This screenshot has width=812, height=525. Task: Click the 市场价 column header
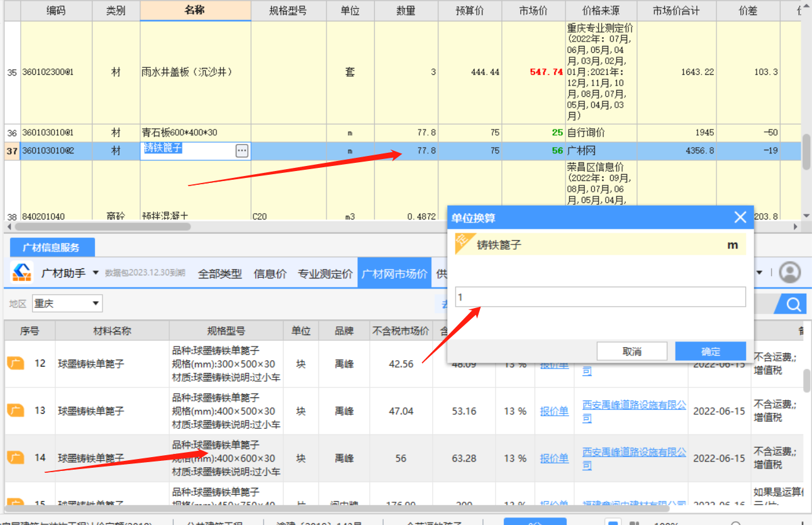533,11
